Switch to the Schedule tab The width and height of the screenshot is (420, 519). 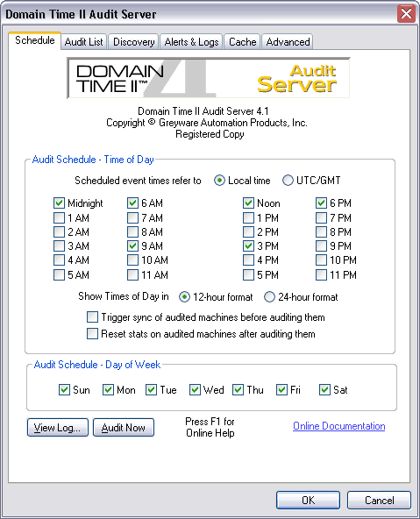[x=34, y=40]
